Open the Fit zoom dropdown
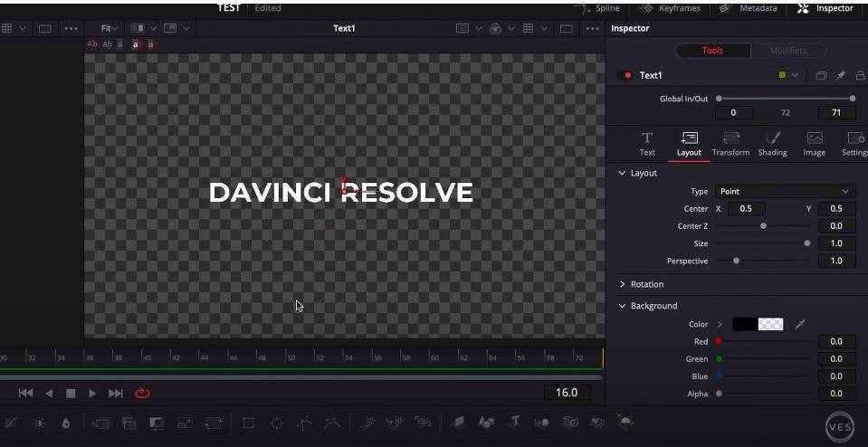 (x=110, y=28)
